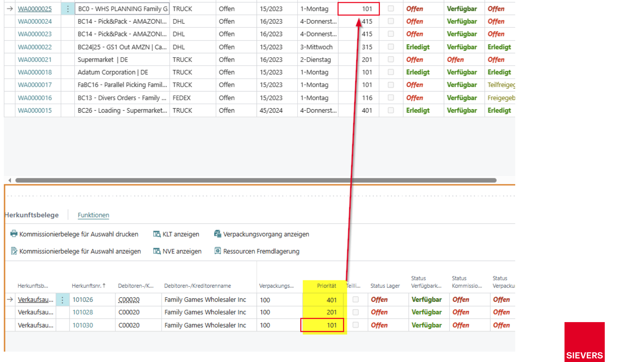Viewport: 644px width, 362px height.
Task: Click the left arrow of the horizontal scrollbar
Action: coord(10,180)
